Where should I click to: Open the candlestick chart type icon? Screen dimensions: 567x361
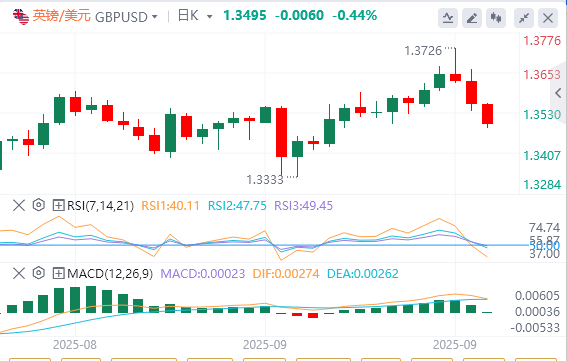(x=496, y=18)
